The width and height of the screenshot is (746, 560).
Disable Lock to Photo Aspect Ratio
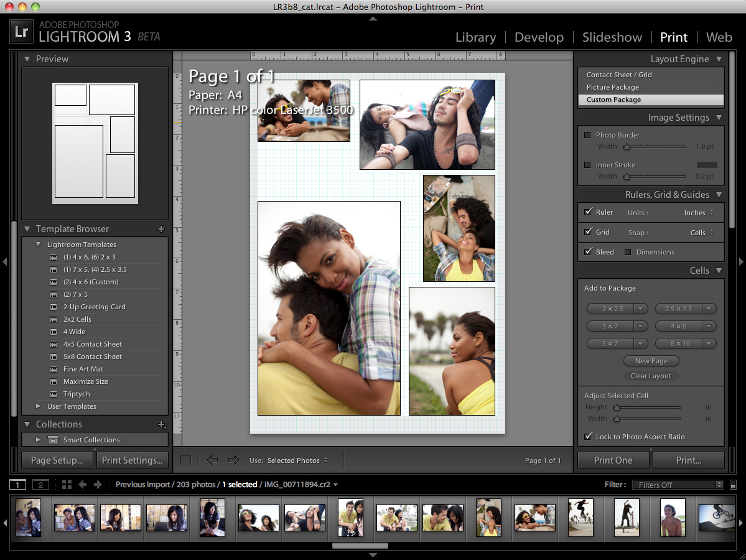pyautogui.click(x=588, y=437)
